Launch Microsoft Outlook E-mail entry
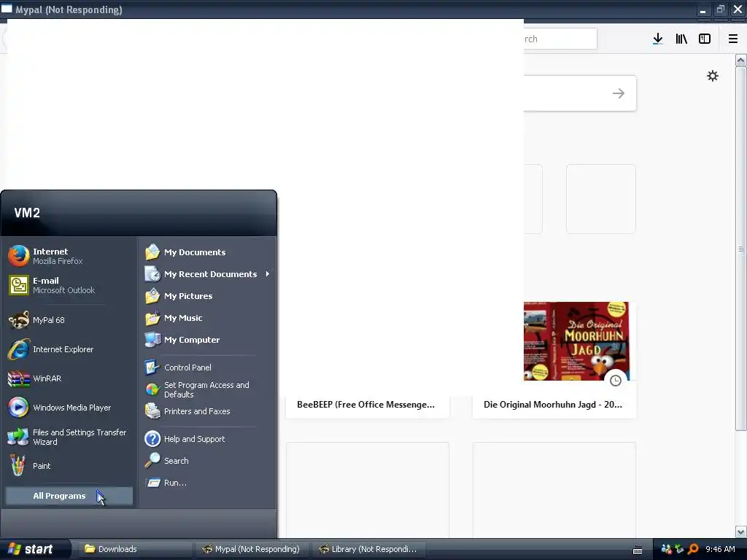Image resolution: width=747 pixels, height=560 pixels. [69, 285]
